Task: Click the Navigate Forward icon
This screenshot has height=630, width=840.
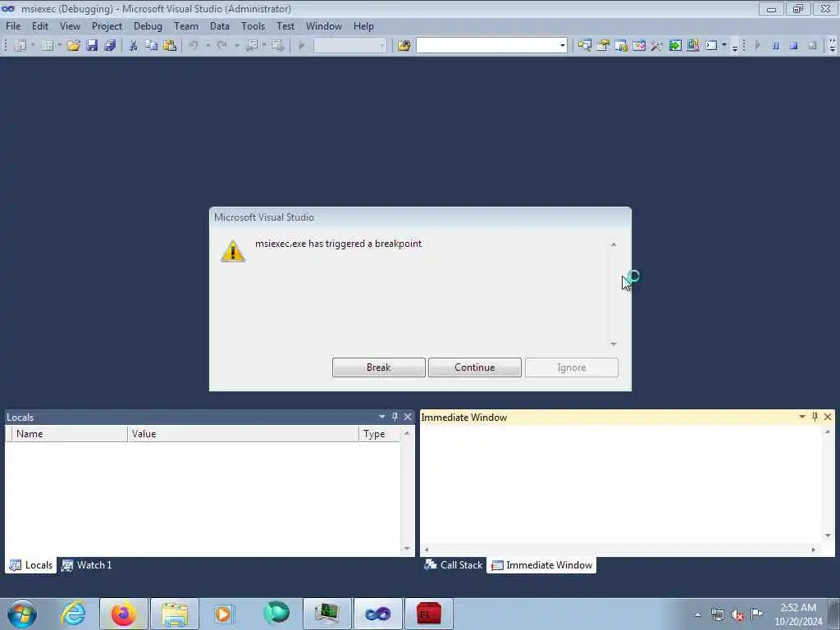Action: pyautogui.click(x=277, y=46)
